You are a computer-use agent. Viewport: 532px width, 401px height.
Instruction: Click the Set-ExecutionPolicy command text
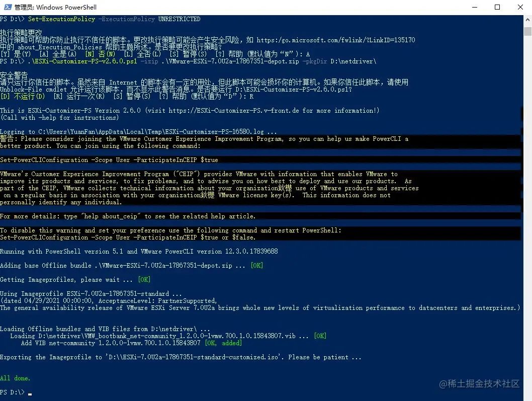tap(61, 19)
